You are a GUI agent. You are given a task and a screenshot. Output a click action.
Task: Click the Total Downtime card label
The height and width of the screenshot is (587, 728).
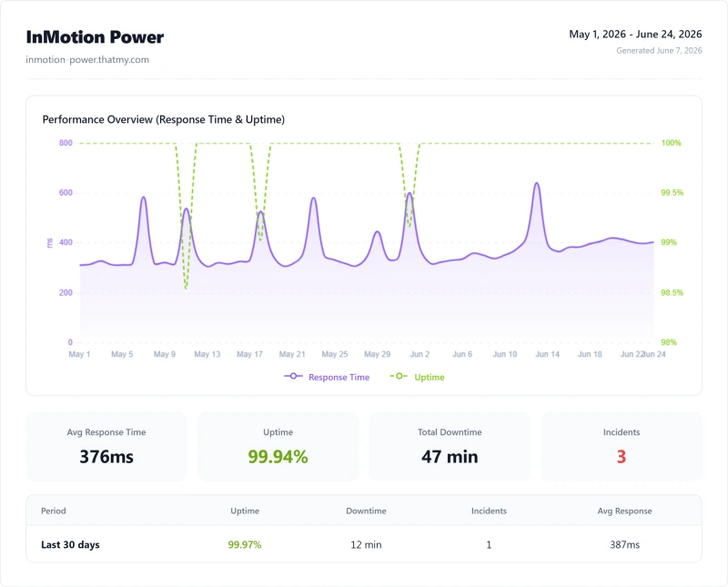point(450,432)
